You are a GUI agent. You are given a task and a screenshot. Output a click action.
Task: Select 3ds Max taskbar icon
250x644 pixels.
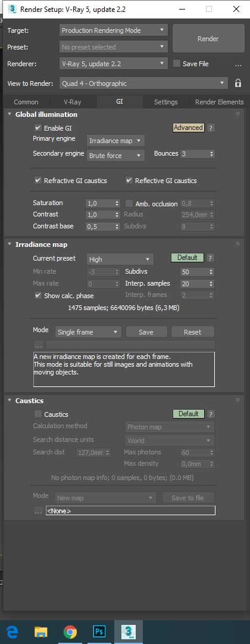point(129,631)
